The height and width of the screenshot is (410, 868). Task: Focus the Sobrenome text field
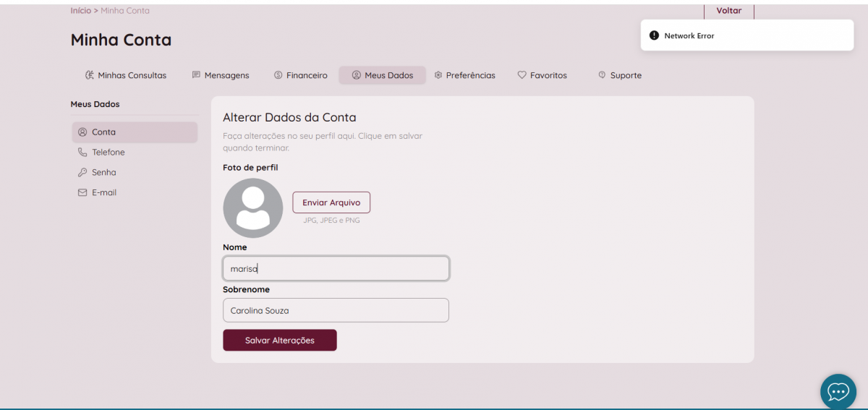(336, 311)
